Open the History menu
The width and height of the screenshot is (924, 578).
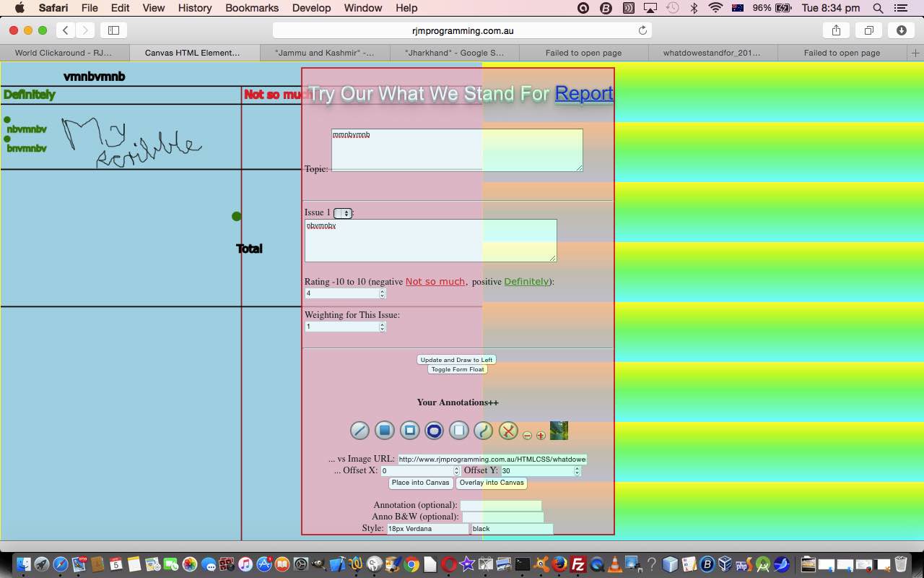195,8
